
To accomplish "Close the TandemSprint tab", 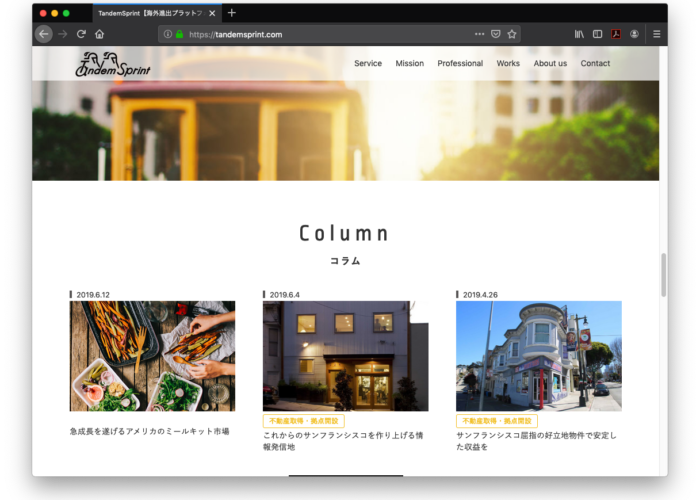I will pyautogui.click(x=212, y=13).
